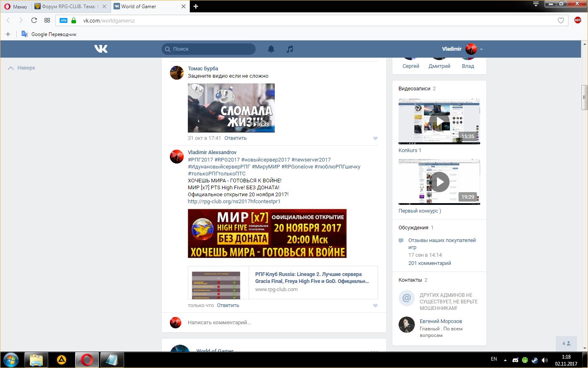The image size is (588, 368).
Task: Play the Первый конкурс video
Action: (x=439, y=182)
